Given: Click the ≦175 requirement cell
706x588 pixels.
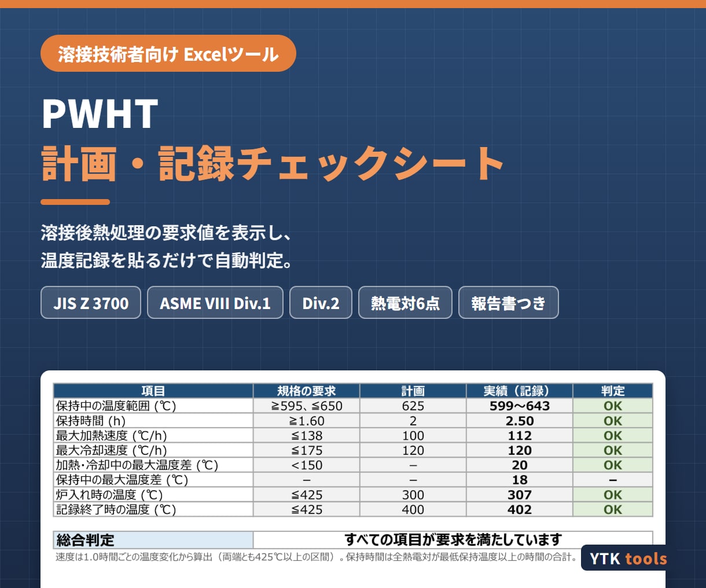Looking at the screenshot, I should pos(307,450).
